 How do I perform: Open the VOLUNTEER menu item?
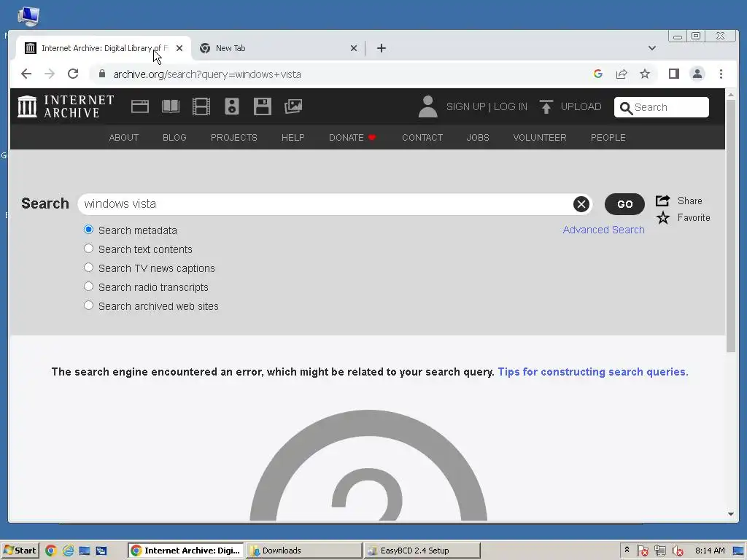click(540, 138)
